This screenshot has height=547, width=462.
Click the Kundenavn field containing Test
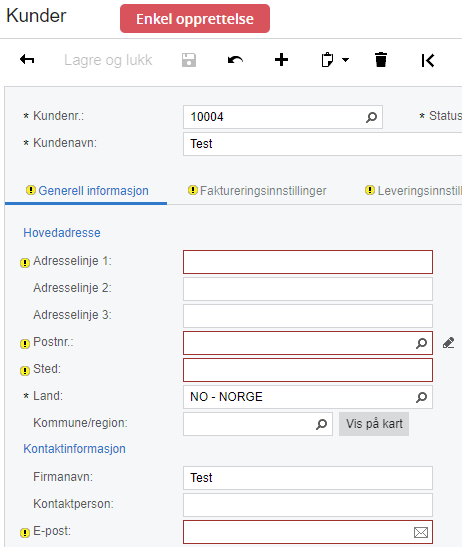(322, 144)
